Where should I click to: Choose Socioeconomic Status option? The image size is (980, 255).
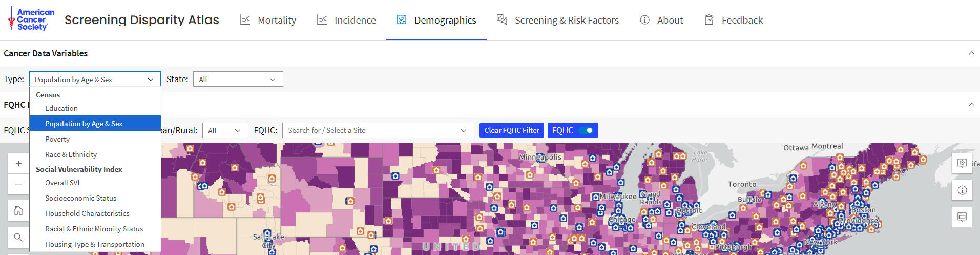[x=95, y=198]
